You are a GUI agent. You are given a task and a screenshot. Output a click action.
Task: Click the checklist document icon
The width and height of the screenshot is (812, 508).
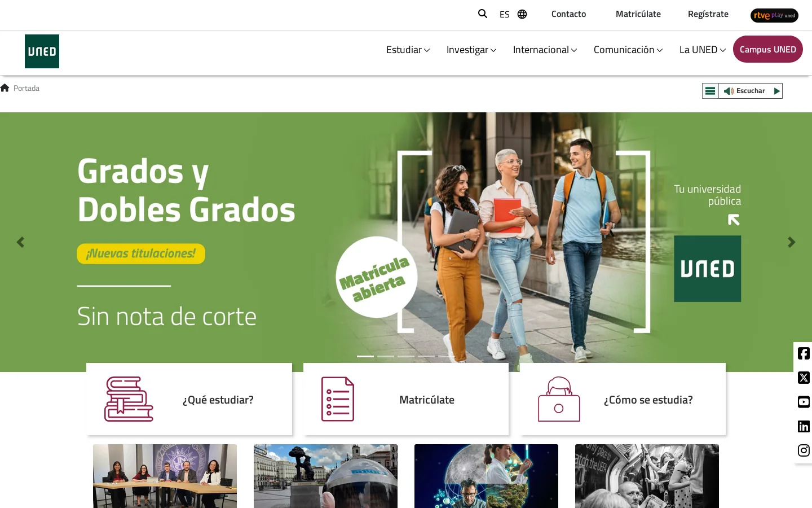pyautogui.click(x=338, y=399)
